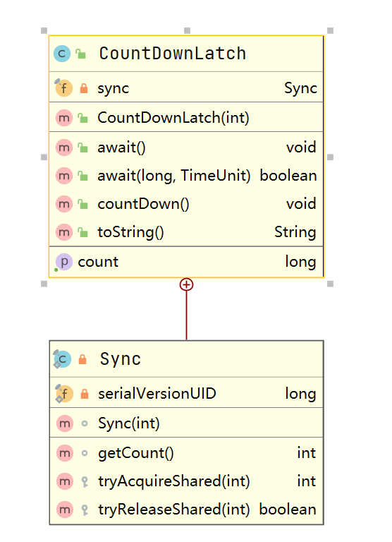The image size is (392, 542).
Task: Click the CountDownLatch class title
Action: (173, 54)
